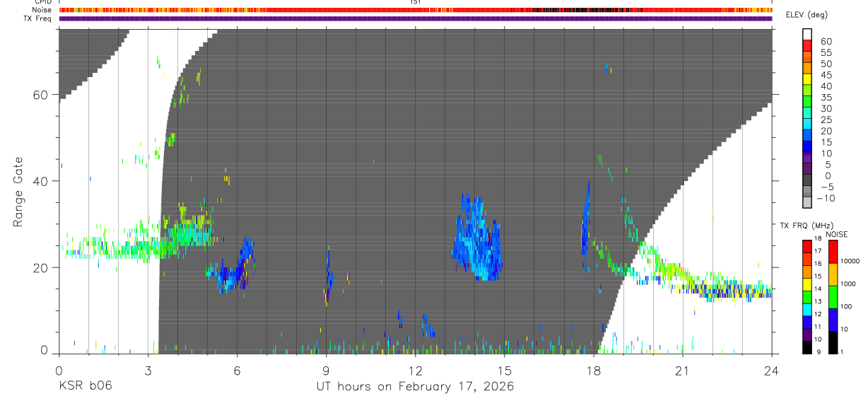Click the green 35–30 degree elevation swatch
Image resolution: width=868 pixels, height=401 pixels.
click(807, 102)
